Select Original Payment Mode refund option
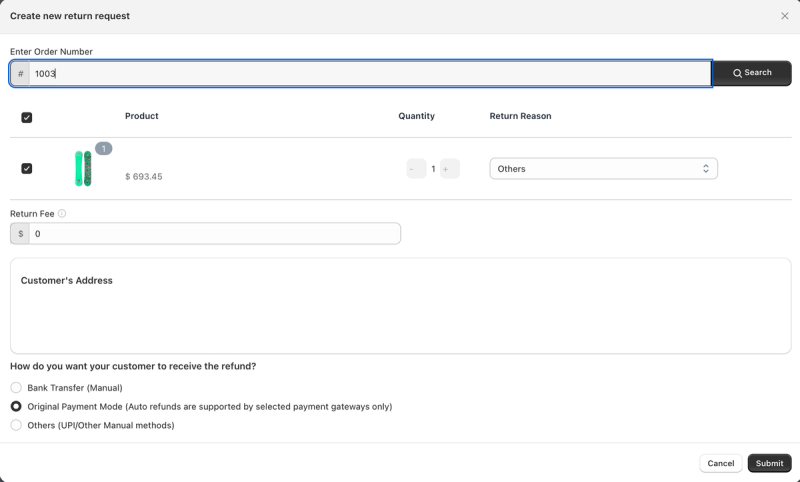The width and height of the screenshot is (800, 482). 16,407
